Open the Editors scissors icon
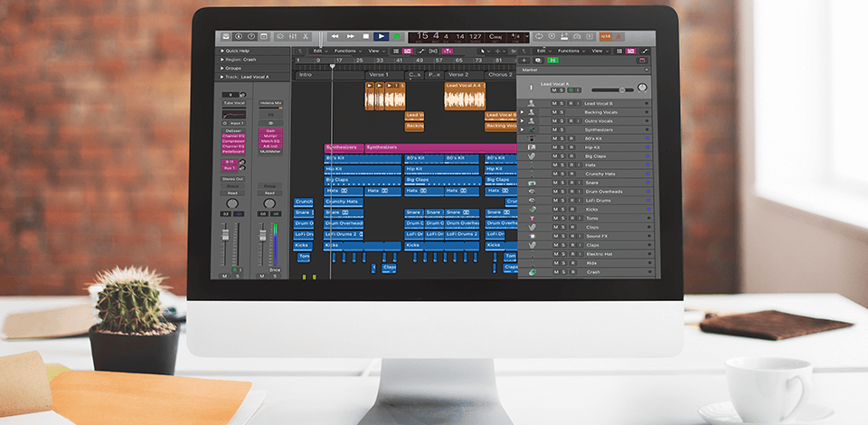Screen dimensions: 868x425 (x=306, y=36)
